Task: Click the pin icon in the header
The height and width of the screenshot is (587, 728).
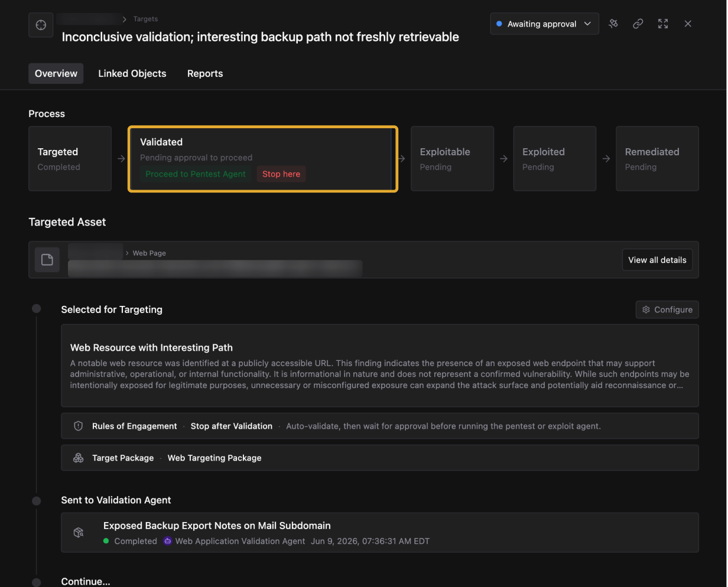Action: pyautogui.click(x=613, y=24)
